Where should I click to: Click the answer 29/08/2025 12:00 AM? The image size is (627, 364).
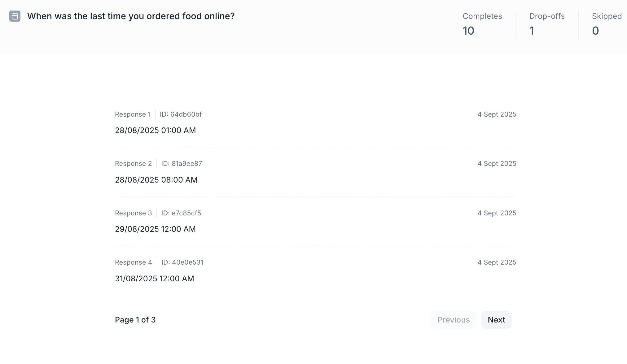pyautogui.click(x=156, y=229)
